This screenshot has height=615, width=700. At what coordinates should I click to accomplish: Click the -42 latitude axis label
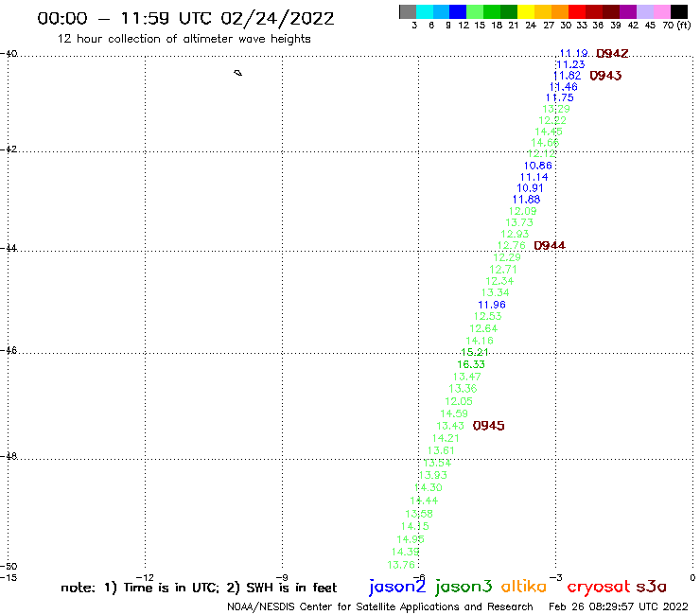point(9,149)
